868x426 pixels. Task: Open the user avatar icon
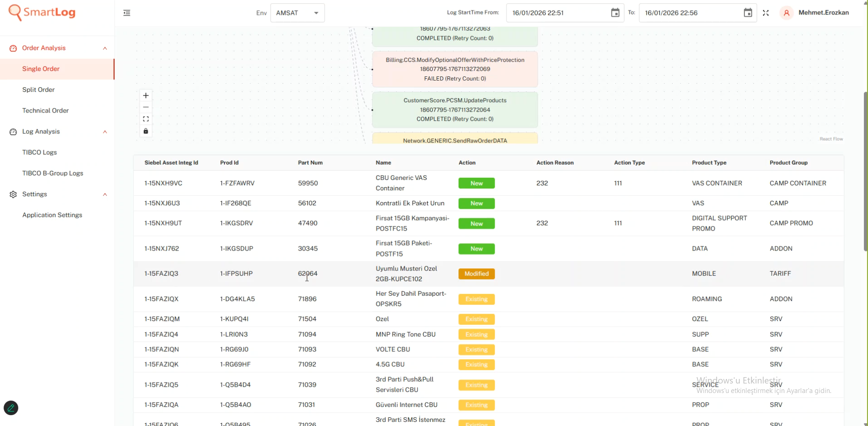click(x=787, y=13)
